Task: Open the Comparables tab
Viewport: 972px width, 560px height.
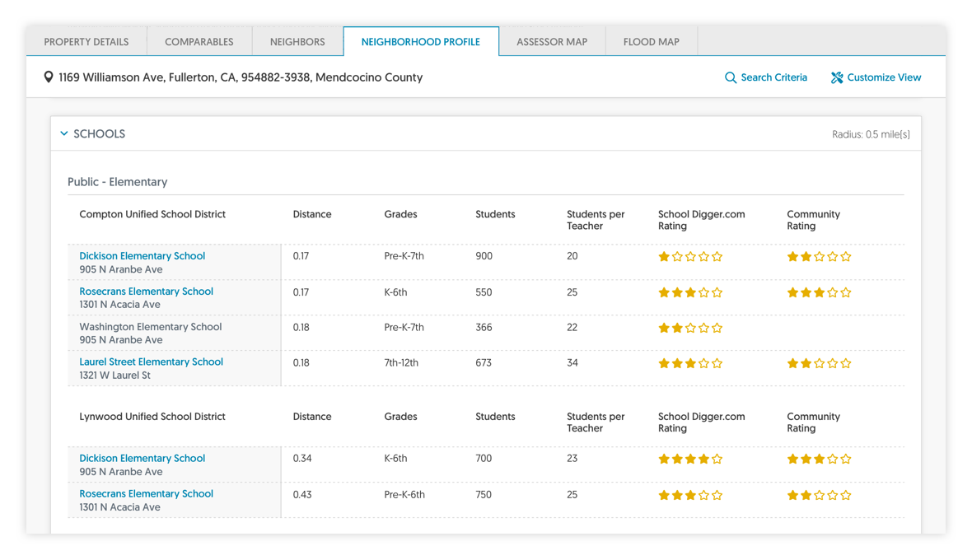Action: 199,42
